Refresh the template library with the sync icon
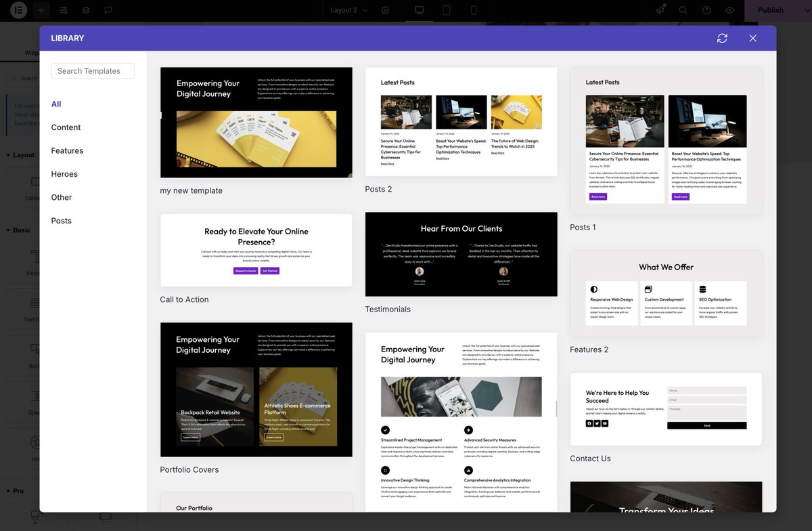This screenshot has width=812, height=531. 722,38
